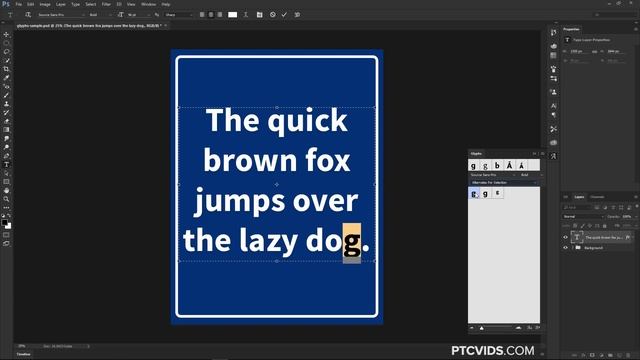Select the Hand tool
Screen dimensions: 640x360
pyautogui.click(x=6, y=191)
